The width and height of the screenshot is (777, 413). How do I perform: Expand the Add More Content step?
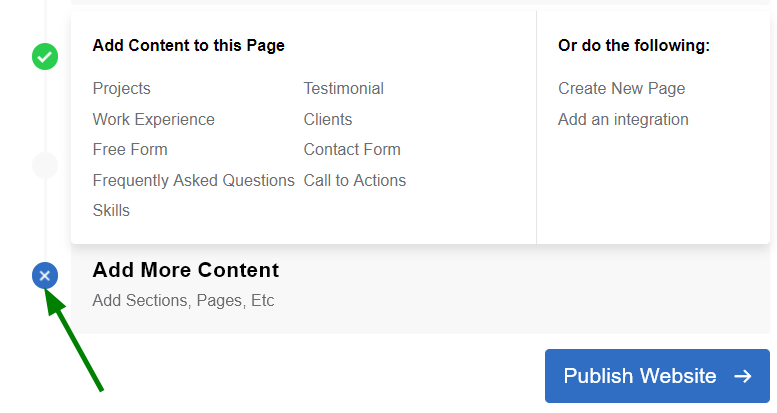pyautogui.click(x=186, y=270)
